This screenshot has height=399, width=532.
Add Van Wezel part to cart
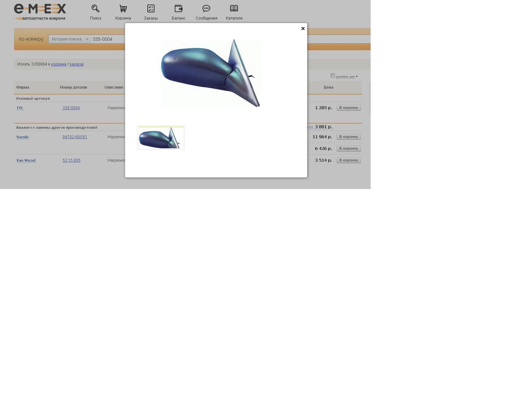click(348, 160)
